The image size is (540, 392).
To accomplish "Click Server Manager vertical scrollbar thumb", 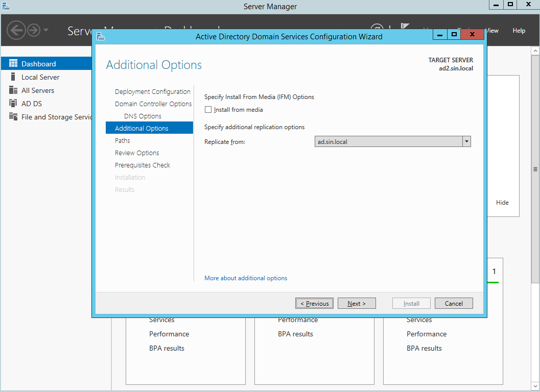I will click(535, 169).
